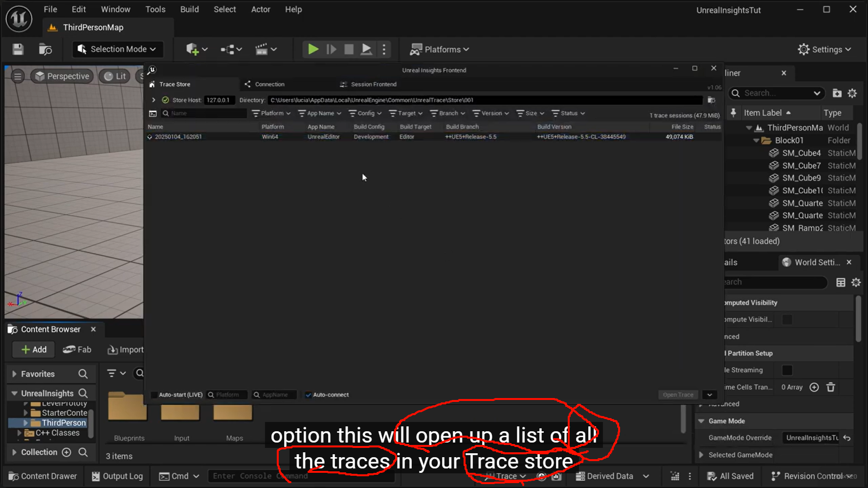Image resolution: width=868 pixels, height=488 pixels.
Task: Click the Name search field in Trace Store
Action: pyautogui.click(x=204, y=113)
